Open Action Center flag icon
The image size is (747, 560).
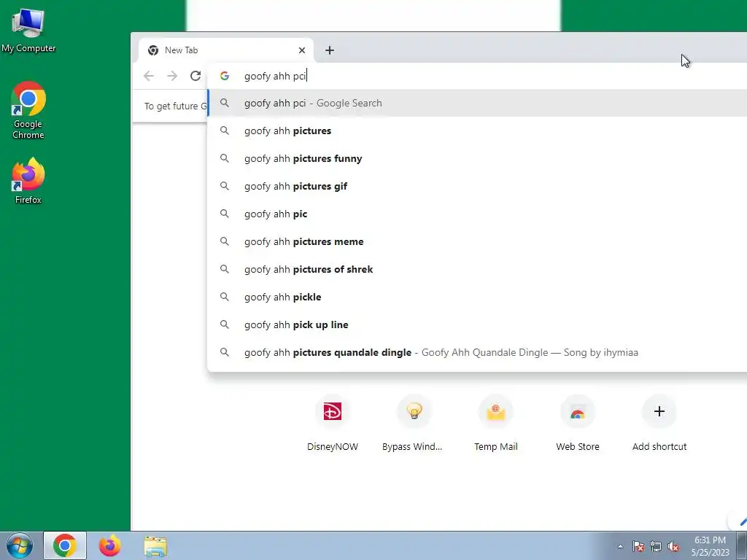[x=638, y=546]
